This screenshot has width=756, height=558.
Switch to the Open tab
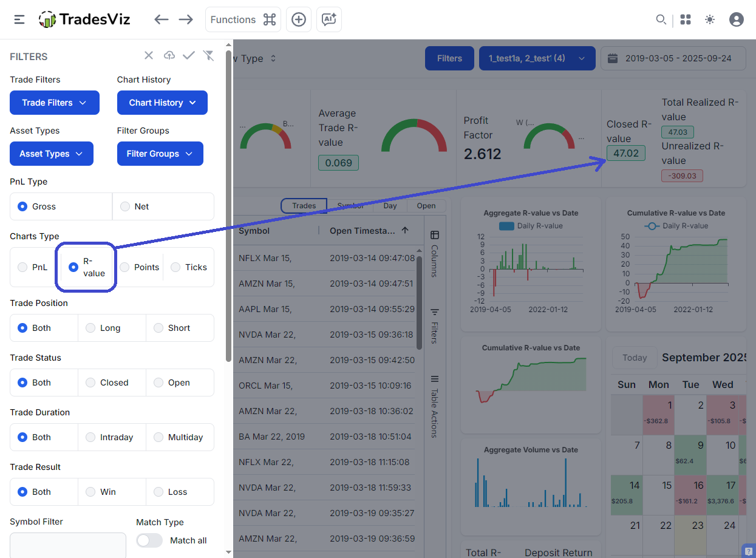pos(426,206)
